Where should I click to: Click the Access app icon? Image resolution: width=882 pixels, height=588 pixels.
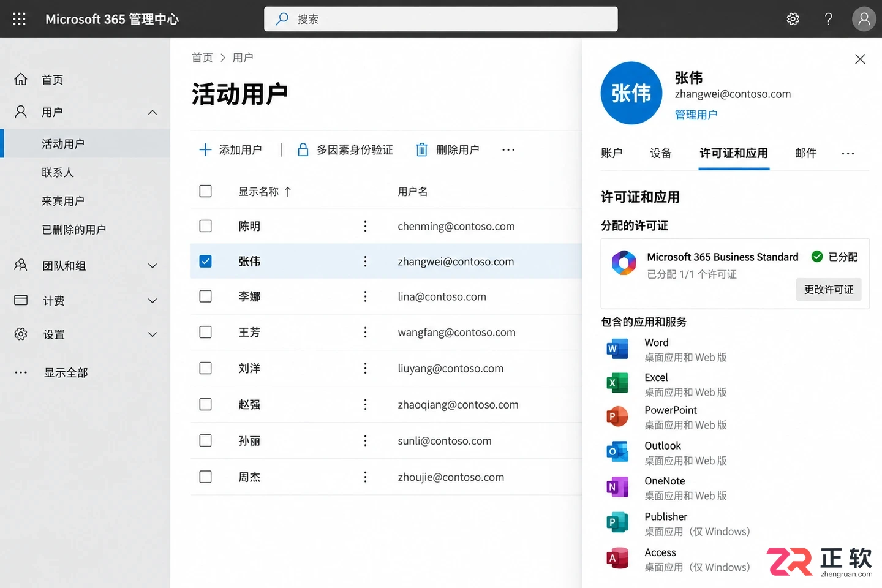tap(617, 558)
